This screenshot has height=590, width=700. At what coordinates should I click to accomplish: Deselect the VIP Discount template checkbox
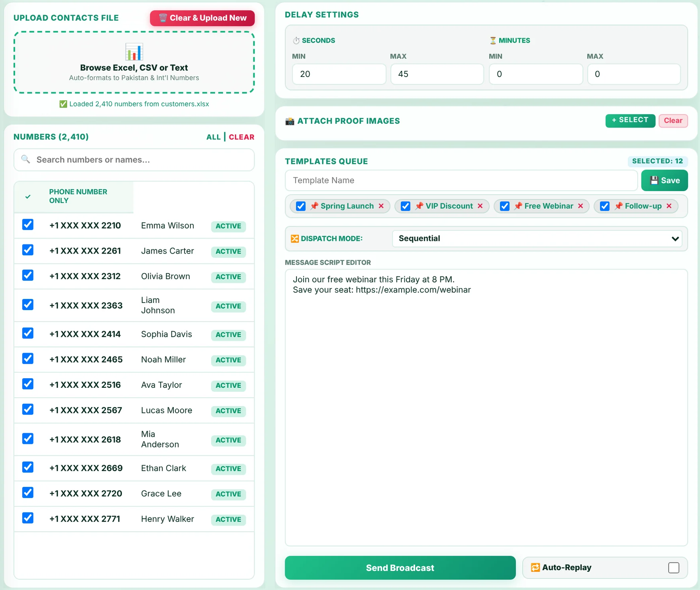click(x=406, y=206)
